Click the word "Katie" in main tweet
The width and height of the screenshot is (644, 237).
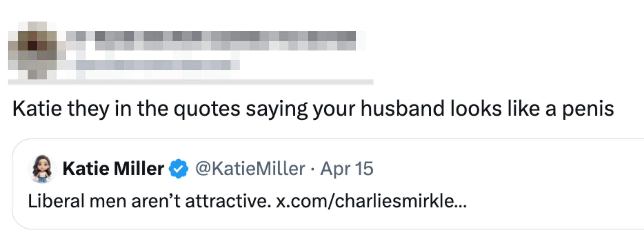(37, 109)
